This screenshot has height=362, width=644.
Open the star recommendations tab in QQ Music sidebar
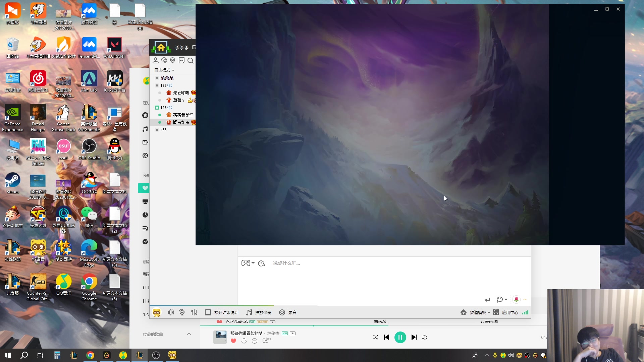coord(145,115)
